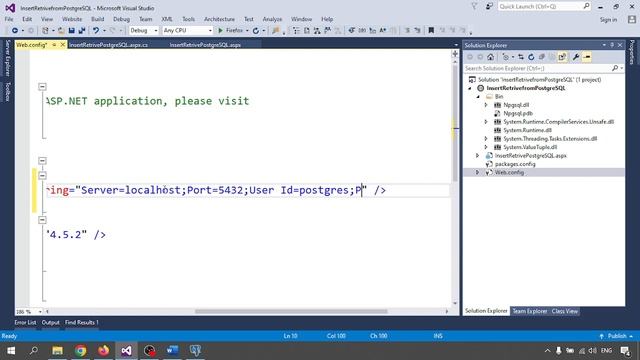Image resolution: width=640 pixels, height=360 pixels.
Task: Open Windows notification center icon
Action: point(625,351)
